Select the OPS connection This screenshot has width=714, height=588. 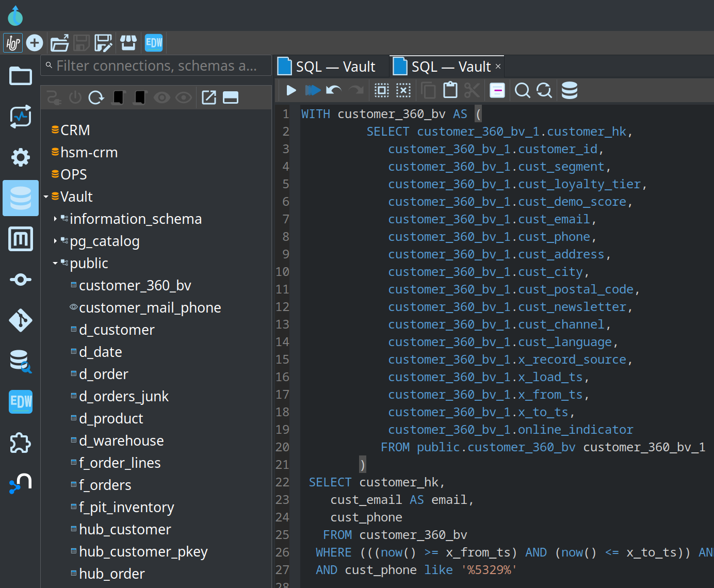(x=73, y=174)
